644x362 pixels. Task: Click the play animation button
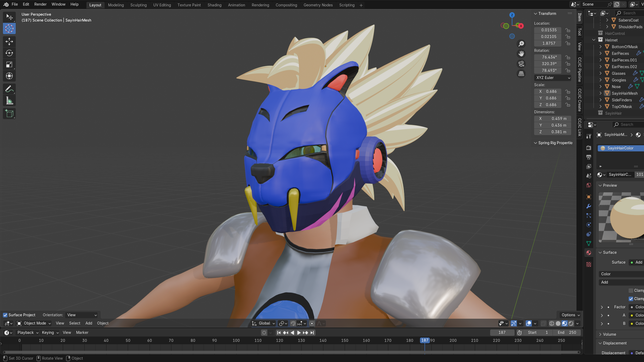pyautogui.click(x=299, y=333)
